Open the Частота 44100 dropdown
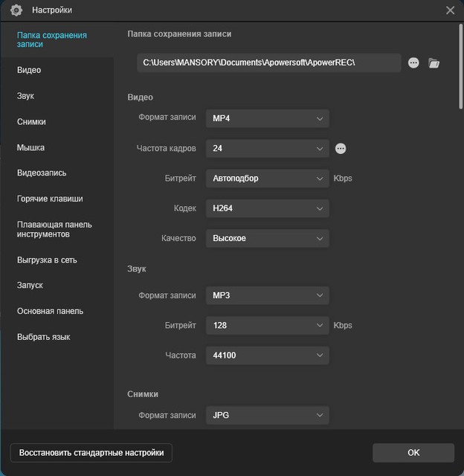 (267, 356)
